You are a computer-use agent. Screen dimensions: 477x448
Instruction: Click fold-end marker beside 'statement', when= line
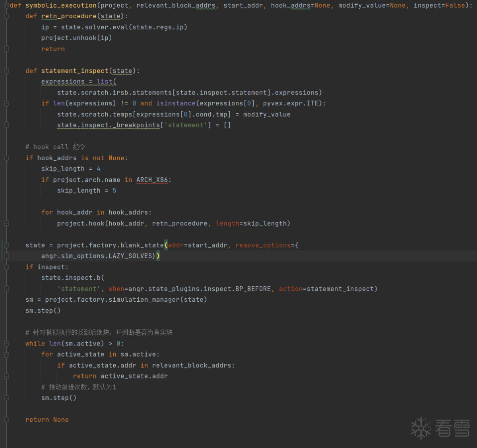click(7, 289)
